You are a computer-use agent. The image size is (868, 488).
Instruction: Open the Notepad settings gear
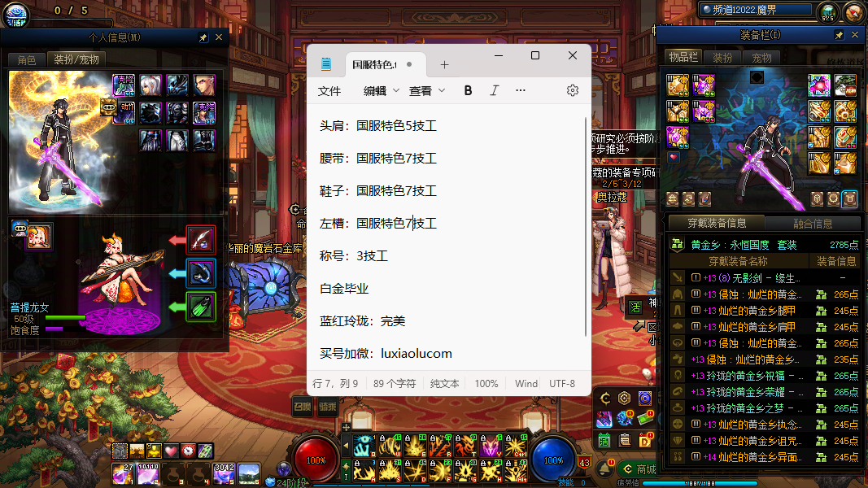pos(573,90)
